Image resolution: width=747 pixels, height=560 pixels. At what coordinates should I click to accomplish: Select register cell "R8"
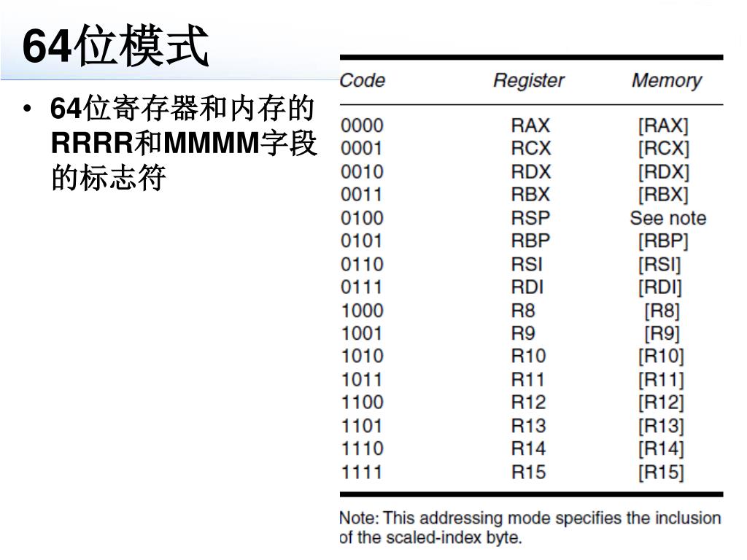click(523, 311)
